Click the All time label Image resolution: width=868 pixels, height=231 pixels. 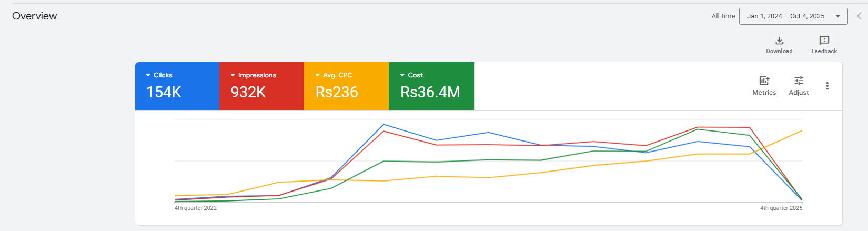(x=723, y=16)
